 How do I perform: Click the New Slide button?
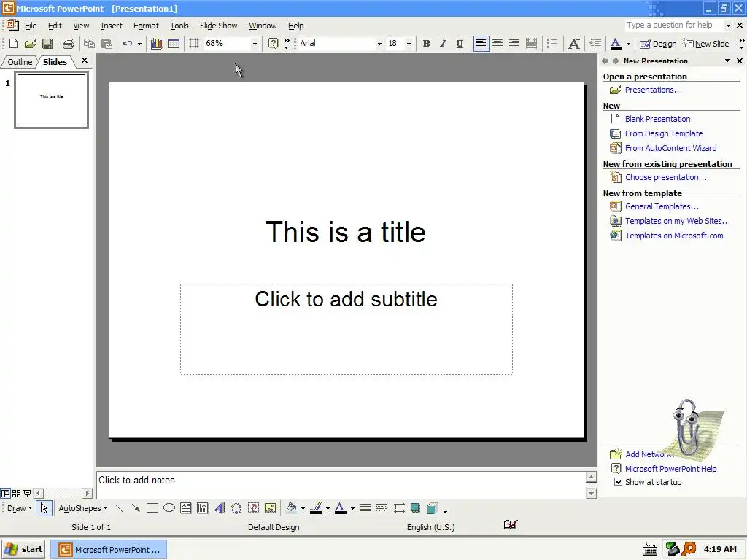point(706,43)
